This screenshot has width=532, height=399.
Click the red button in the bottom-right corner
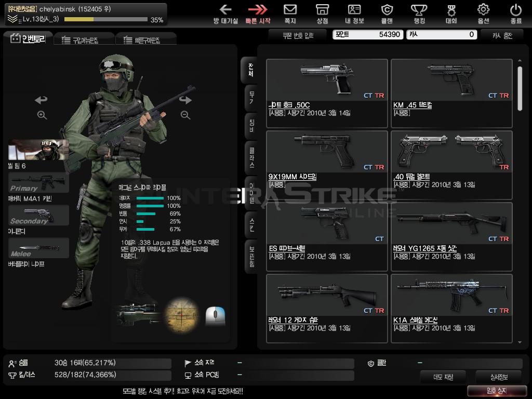497,391
